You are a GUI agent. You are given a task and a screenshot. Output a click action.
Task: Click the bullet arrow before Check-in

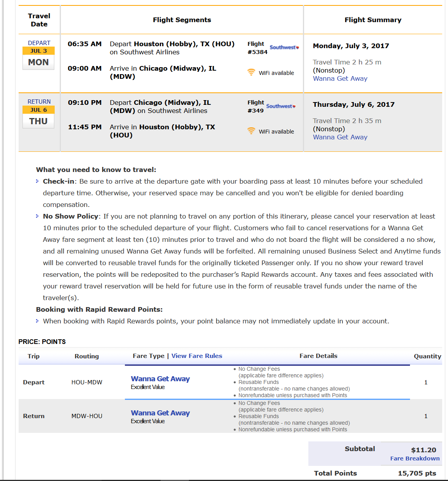(37, 181)
